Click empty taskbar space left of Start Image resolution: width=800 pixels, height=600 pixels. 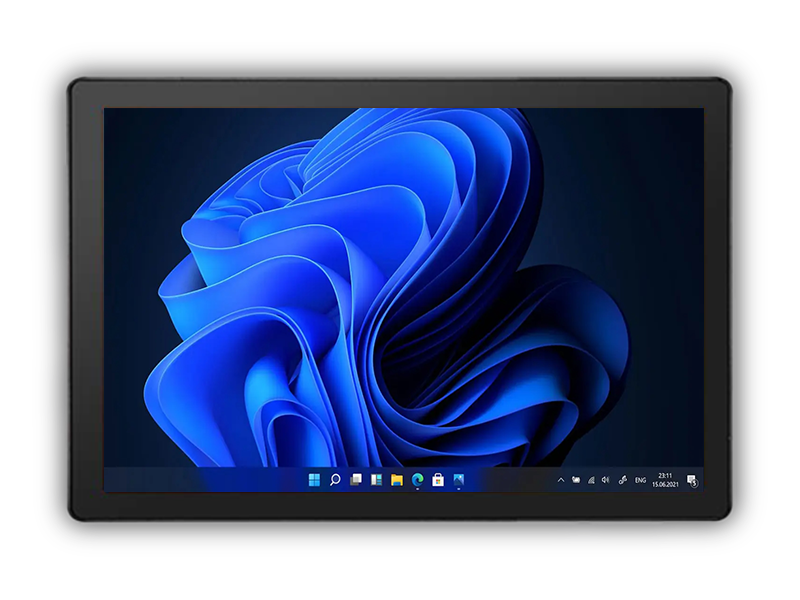point(200,480)
